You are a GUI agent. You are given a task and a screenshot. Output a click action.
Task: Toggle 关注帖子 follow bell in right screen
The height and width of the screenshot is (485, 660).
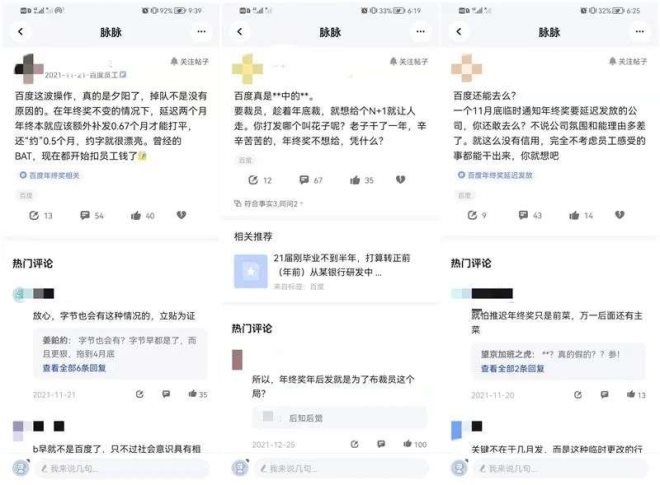point(628,61)
